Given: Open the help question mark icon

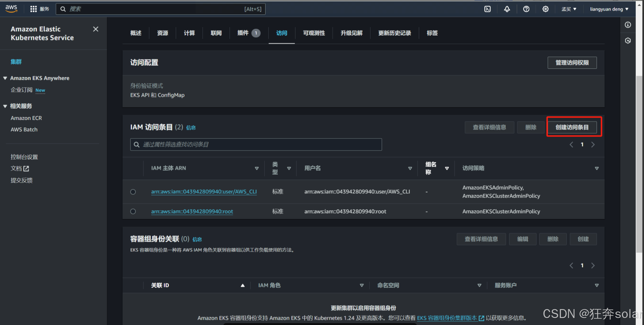Looking at the screenshot, I should tap(526, 9).
